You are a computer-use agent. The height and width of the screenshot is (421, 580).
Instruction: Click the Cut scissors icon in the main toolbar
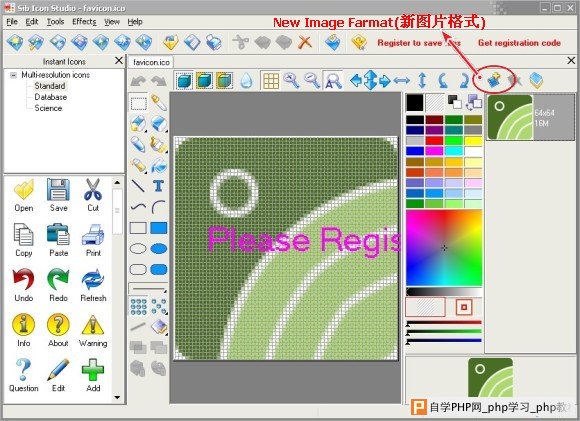point(241,42)
